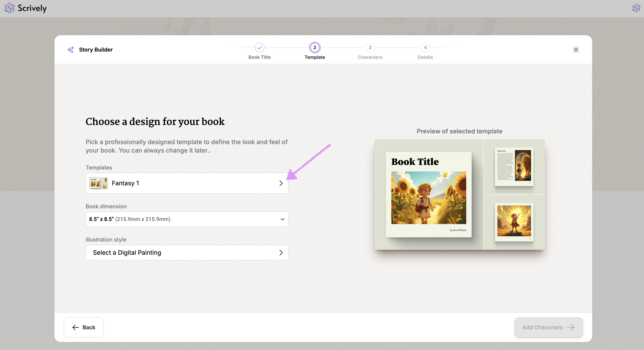Open the Fantasy 1 templates selector
This screenshot has height=350, width=644.
[x=187, y=183]
